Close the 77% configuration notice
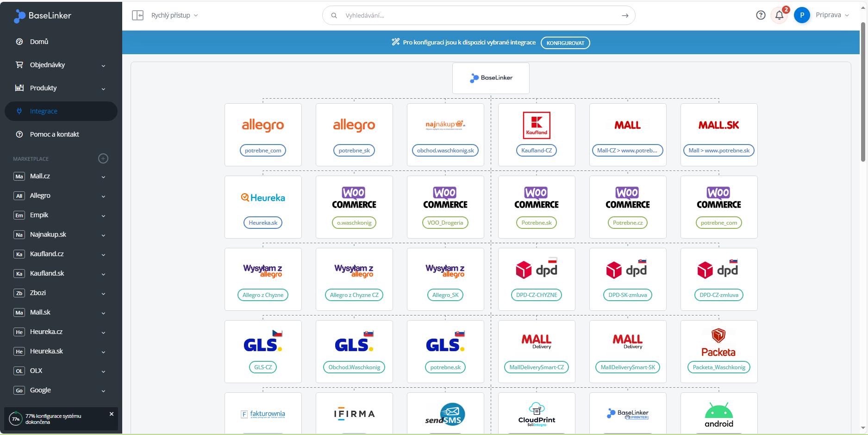This screenshot has width=868, height=435. [112, 414]
